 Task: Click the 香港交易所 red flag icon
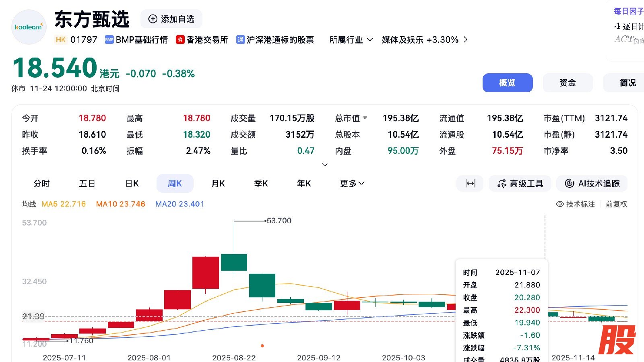tap(180, 39)
